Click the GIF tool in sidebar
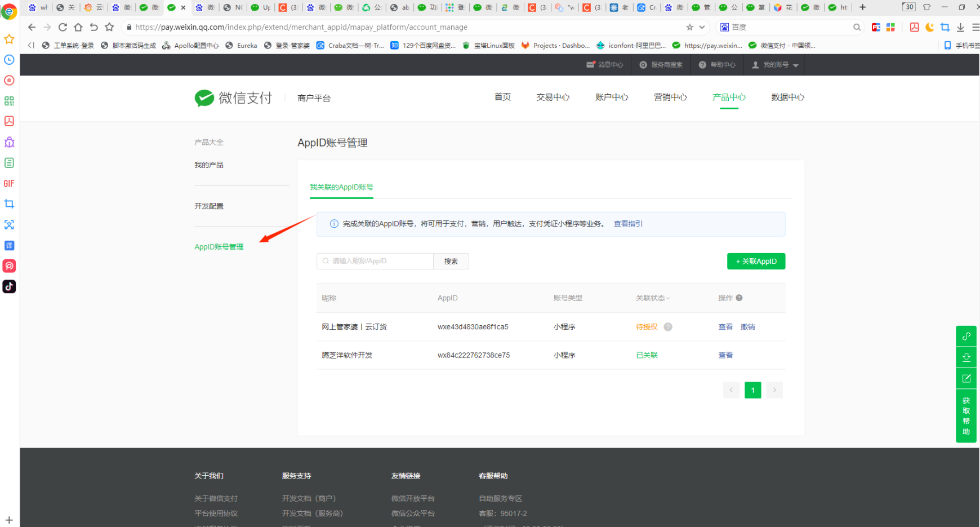980x527 pixels. point(9,184)
